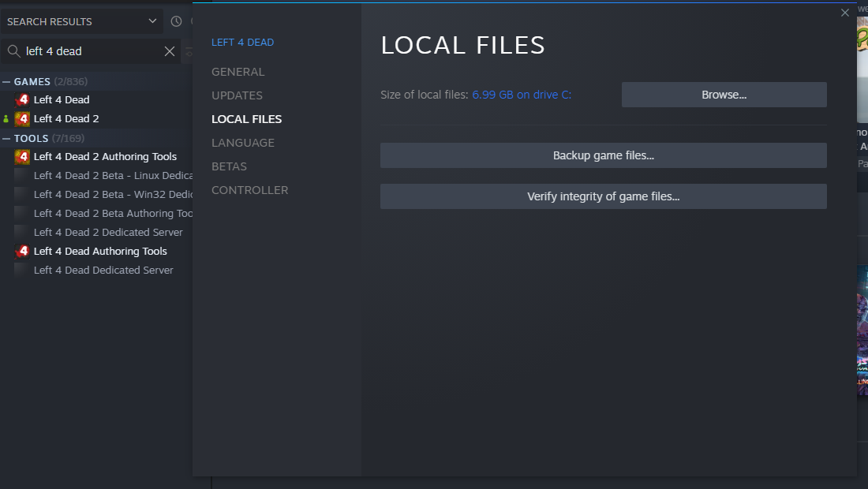This screenshot has width=868, height=489.
Task: Click the 6.99 GB on drive C link
Action: pyautogui.click(x=522, y=95)
